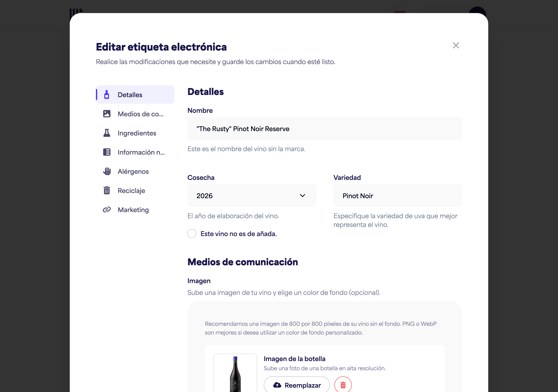Click the wine bottle image thumbnail

235,373
